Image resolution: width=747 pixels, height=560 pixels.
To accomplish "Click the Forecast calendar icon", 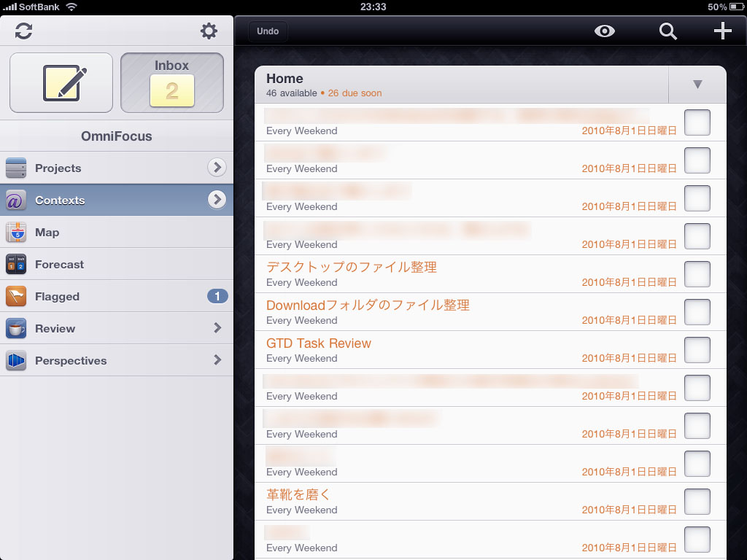I will [x=16, y=264].
